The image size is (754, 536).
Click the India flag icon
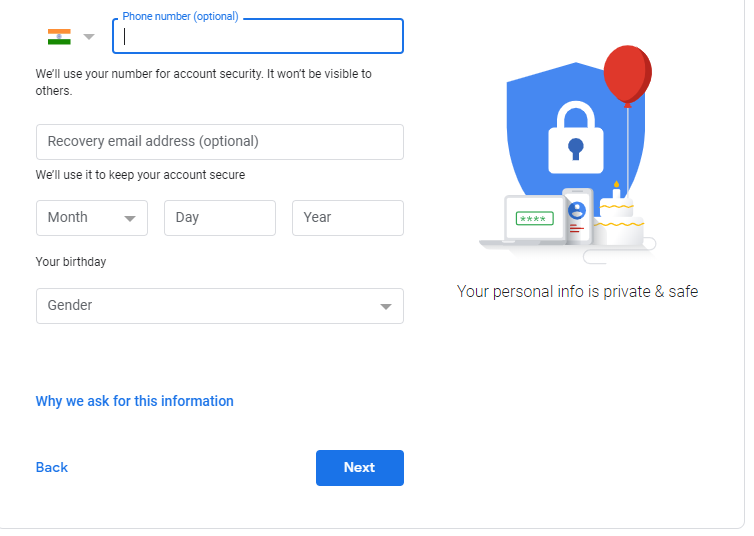tap(59, 37)
